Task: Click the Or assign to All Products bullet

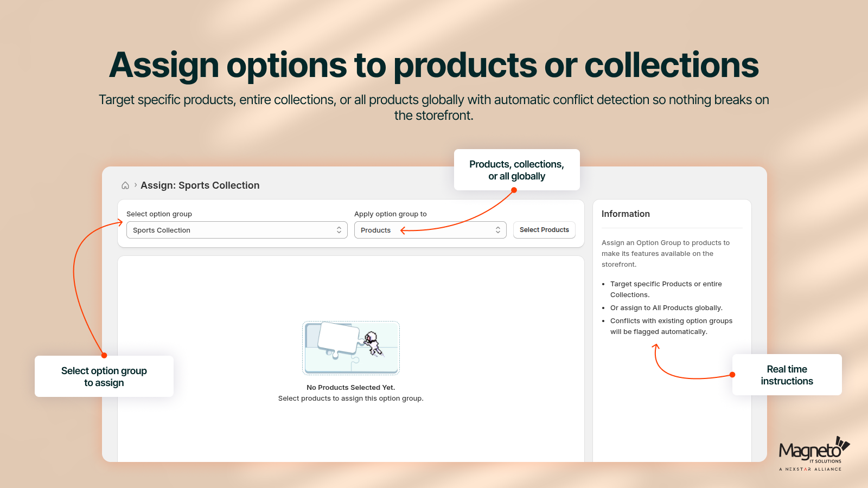Action: tap(666, 307)
